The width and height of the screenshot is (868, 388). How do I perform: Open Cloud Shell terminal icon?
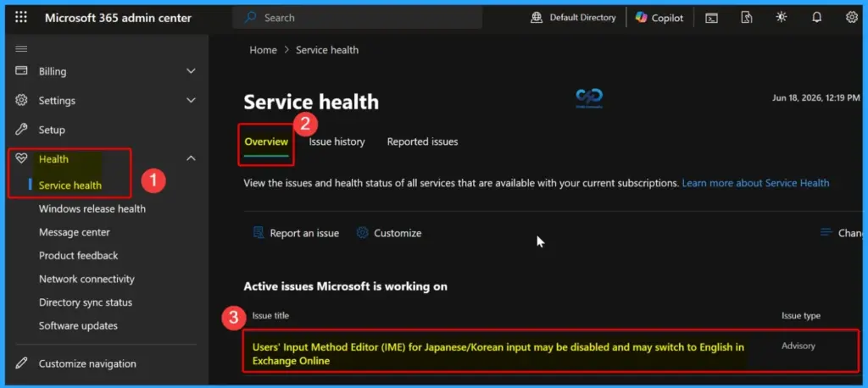tap(711, 18)
